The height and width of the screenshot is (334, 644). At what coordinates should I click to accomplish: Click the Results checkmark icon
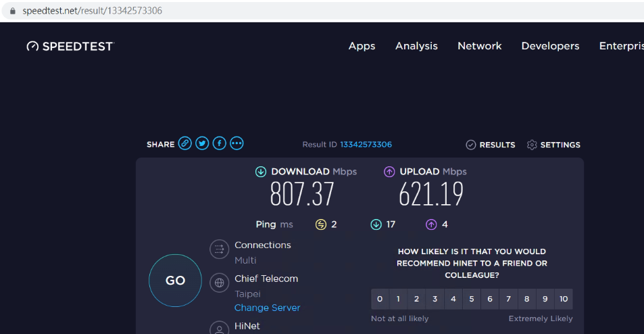(471, 145)
